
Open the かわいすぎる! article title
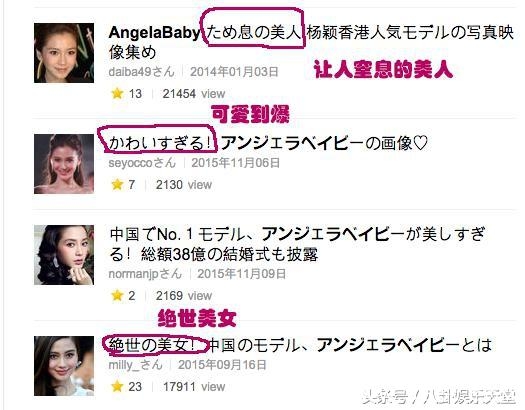268,144
